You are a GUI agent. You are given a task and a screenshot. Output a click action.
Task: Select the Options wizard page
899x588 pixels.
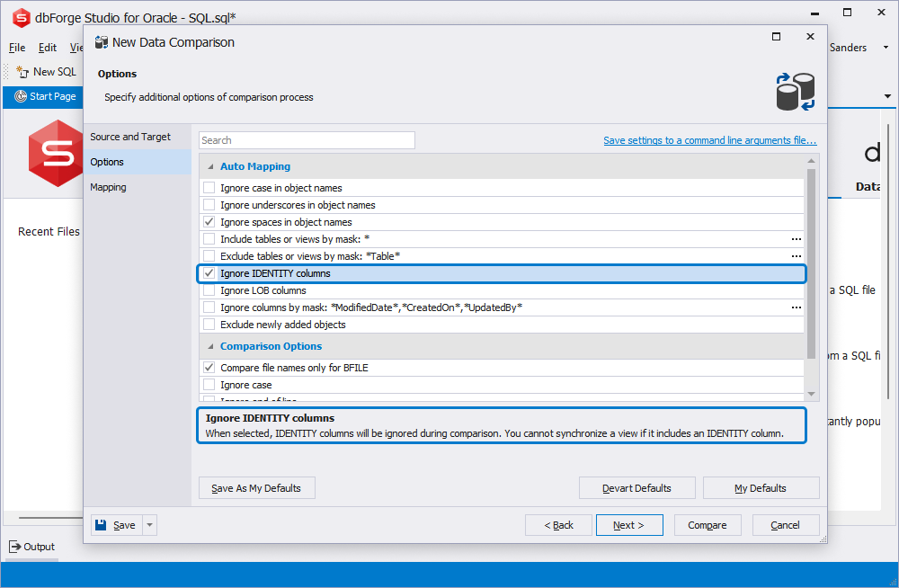[138, 162]
